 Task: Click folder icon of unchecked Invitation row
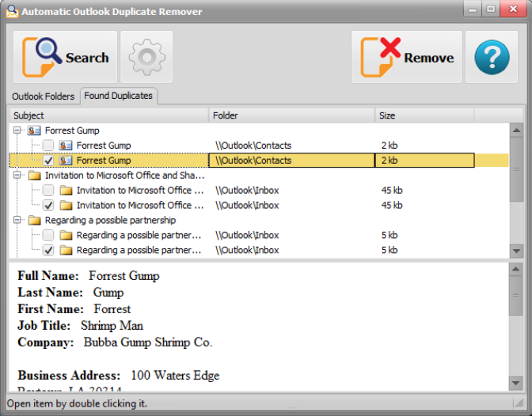pyautogui.click(x=66, y=190)
